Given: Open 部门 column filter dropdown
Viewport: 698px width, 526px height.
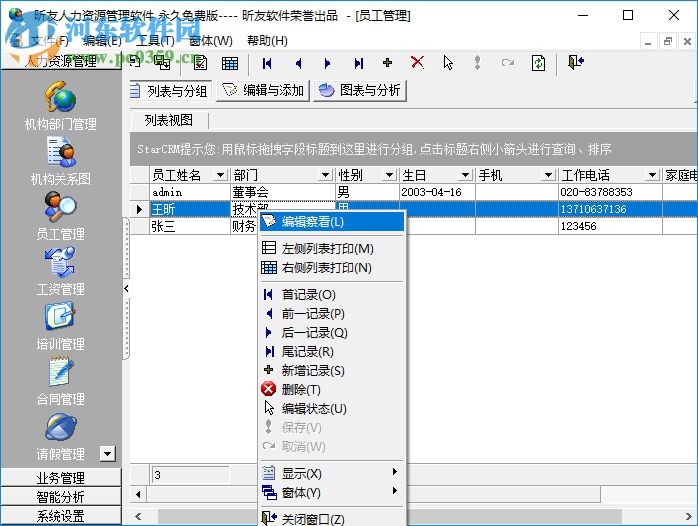Looking at the screenshot, I should pos(325,175).
